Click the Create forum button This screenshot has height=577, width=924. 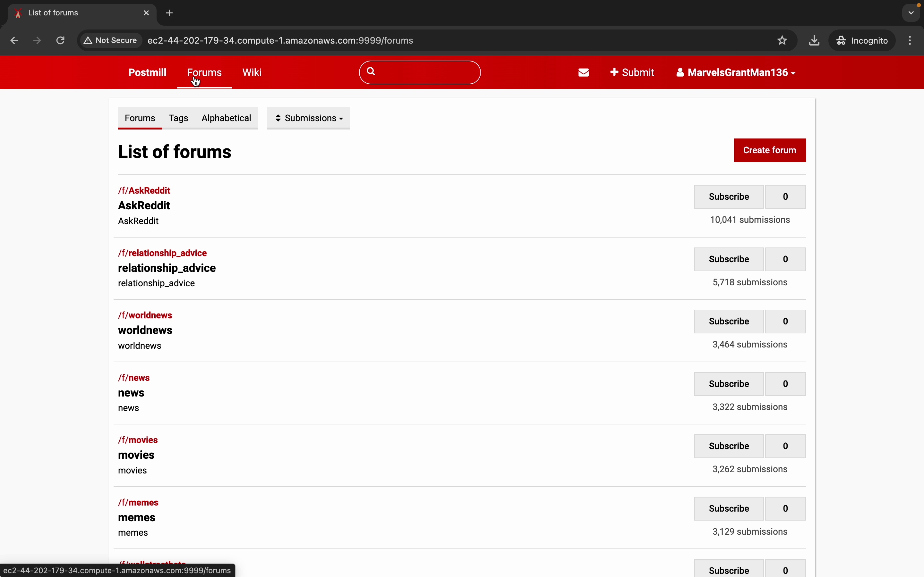click(x=769, y=150)
